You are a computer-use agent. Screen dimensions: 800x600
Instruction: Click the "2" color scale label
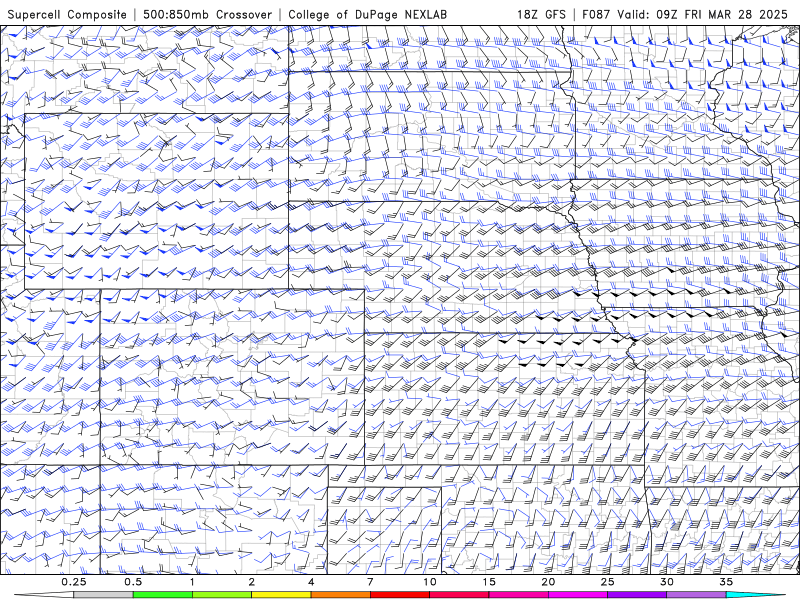click(252, 582)
